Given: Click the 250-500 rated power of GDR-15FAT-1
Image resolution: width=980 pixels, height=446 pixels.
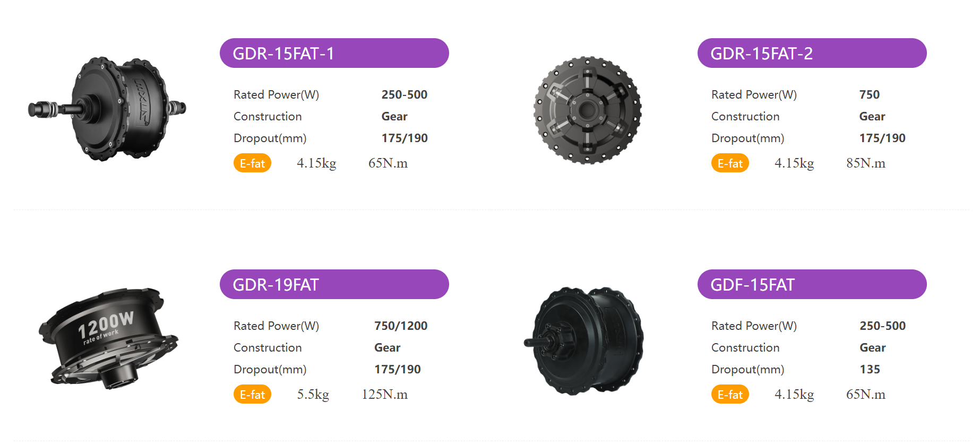Looking at the screenshot, I should 404,94.
